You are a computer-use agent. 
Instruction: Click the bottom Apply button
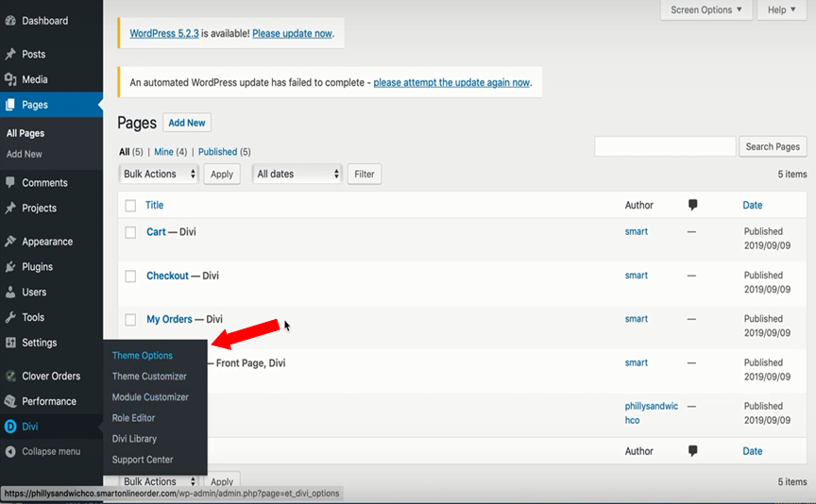222,481
